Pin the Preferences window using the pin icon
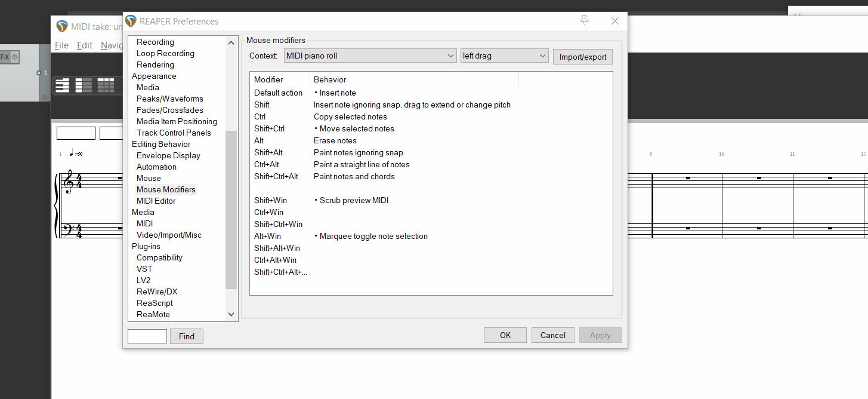 coord(584,20)
